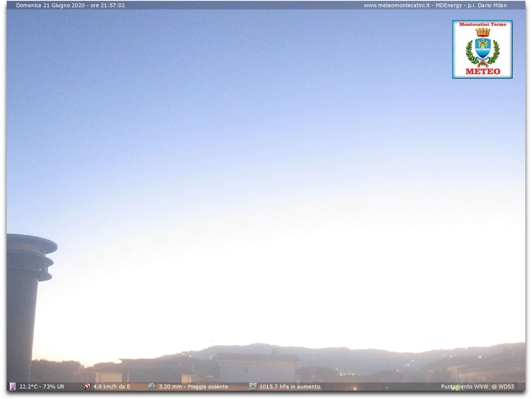Click the 22.2°C - 73% UR reading
This screenshot has width=532, height=399.
pyautogui.click(x=42, y=387)
